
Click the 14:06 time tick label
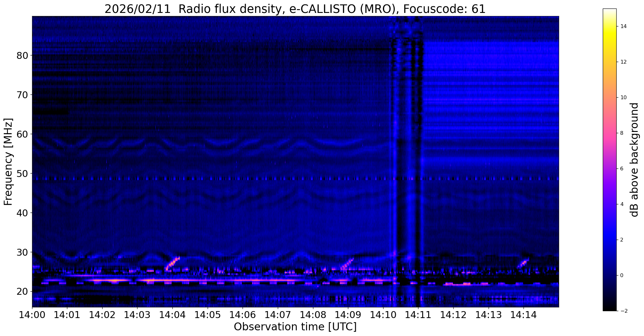click(243, 315)
